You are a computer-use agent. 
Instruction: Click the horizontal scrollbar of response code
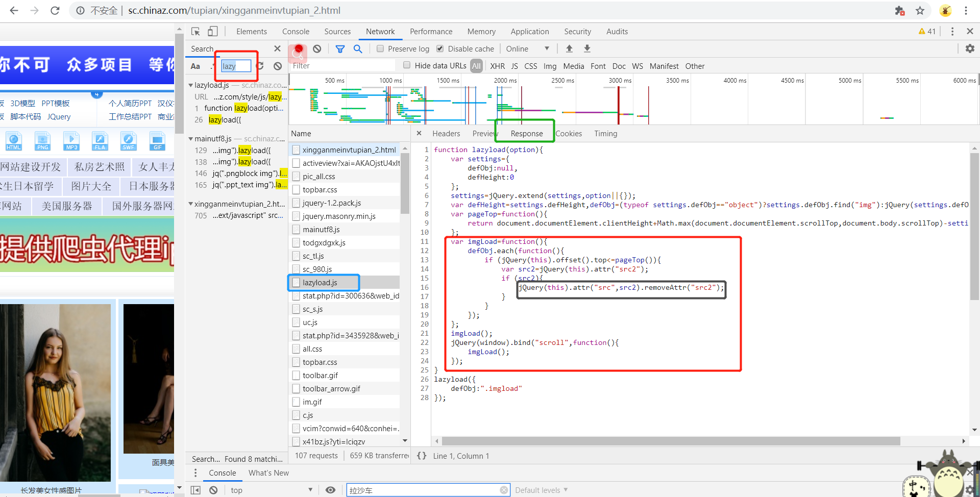(671, 441)
